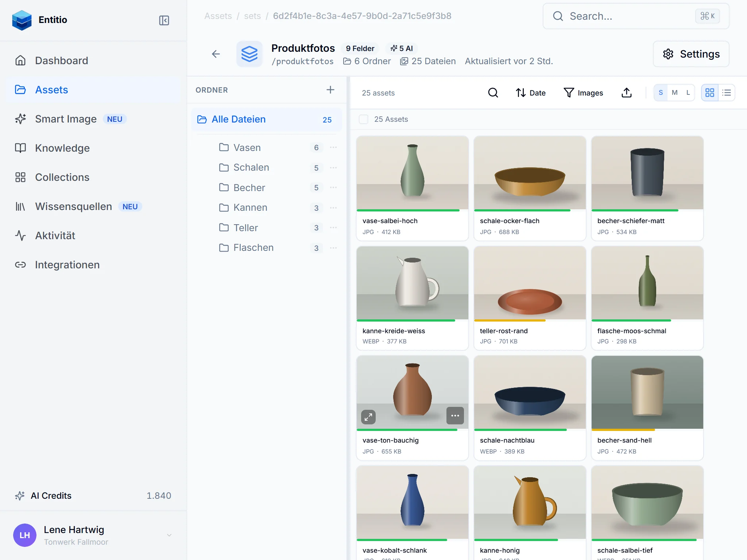The height and width of the screenshot is (560, 747).
Task: Open the schale-ocker-flach thumbnail
Action: tap(530, 173)
